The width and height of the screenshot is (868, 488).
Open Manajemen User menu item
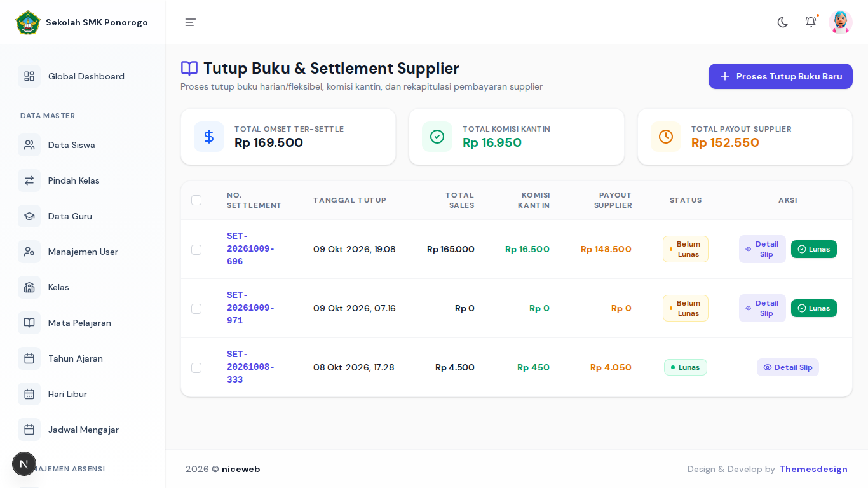(83, 252)
